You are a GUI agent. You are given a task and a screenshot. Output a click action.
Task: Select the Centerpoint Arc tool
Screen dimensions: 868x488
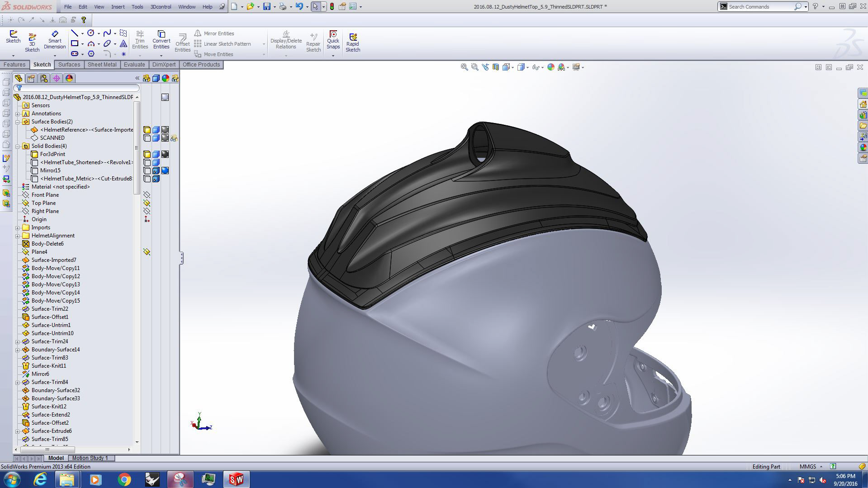[91, 43]
